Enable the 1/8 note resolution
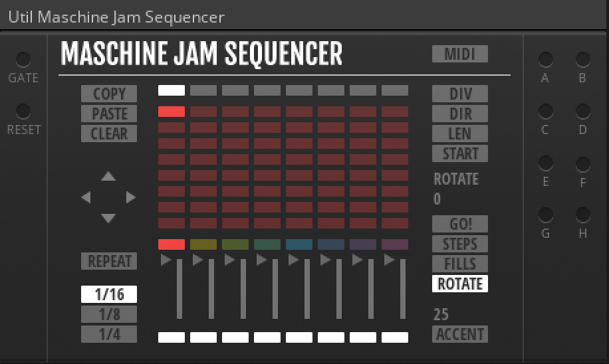 [109, 314]
